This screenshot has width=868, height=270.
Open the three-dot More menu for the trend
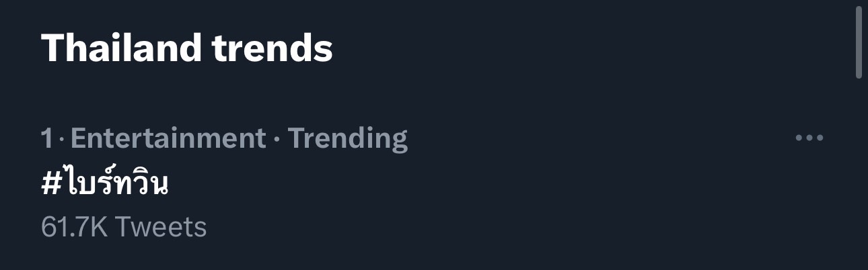click(809, 138)
